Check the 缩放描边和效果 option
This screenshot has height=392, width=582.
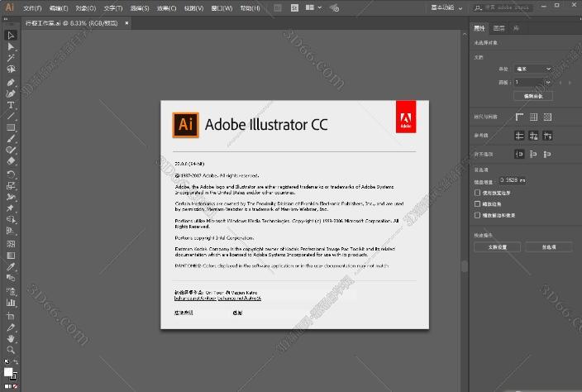[478, 215]
